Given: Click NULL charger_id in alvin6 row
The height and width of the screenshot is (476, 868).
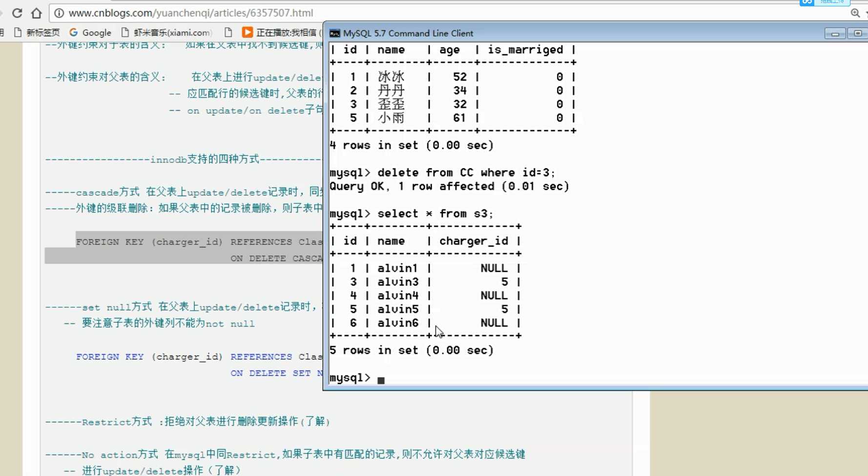Looking at the screenshot, I should point(494,323).
